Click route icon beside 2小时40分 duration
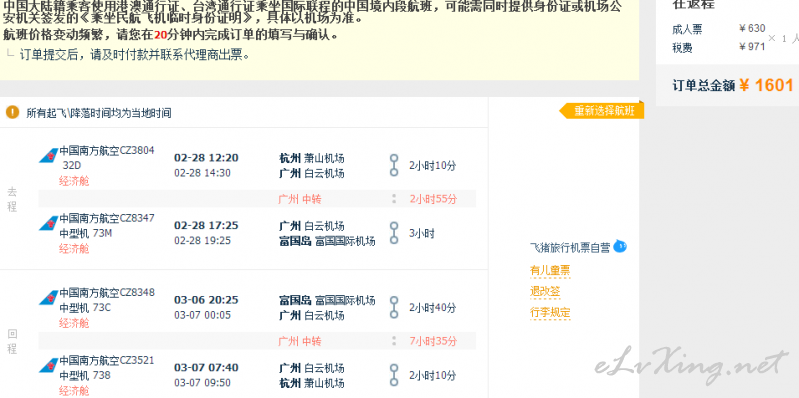 point(394,307)
